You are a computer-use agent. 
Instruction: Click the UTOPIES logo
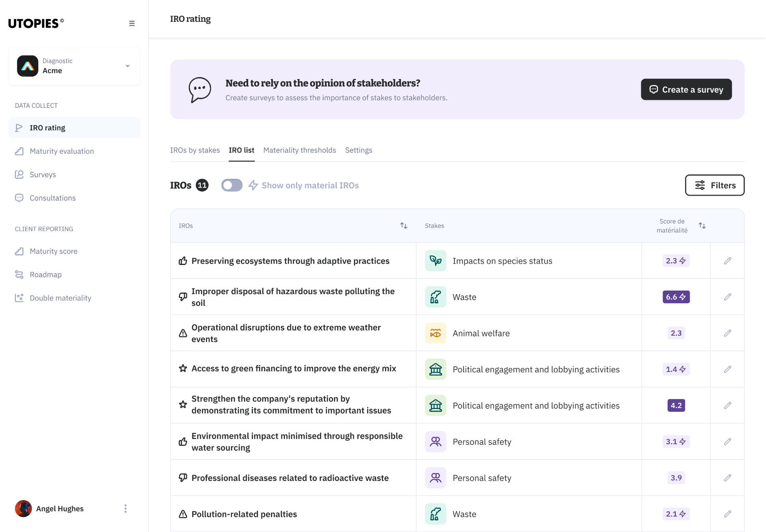(x=36, y=24)
